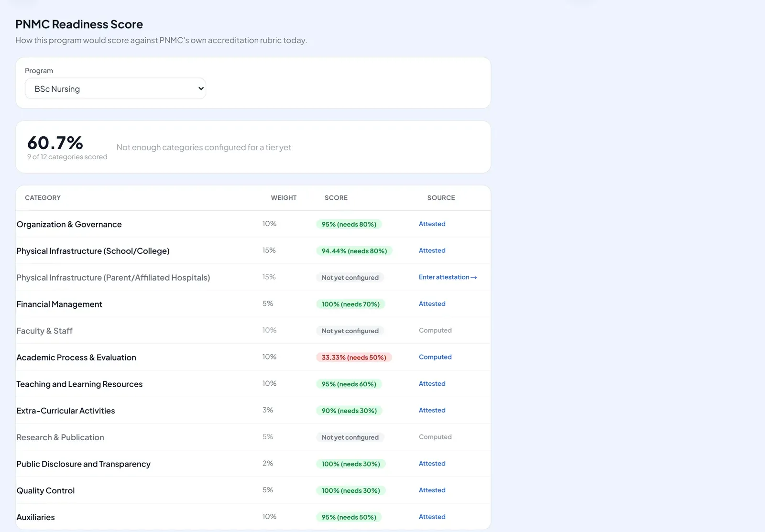Select the Auxiliaries category name
This screenshot has height=532, width=765.
36,517
